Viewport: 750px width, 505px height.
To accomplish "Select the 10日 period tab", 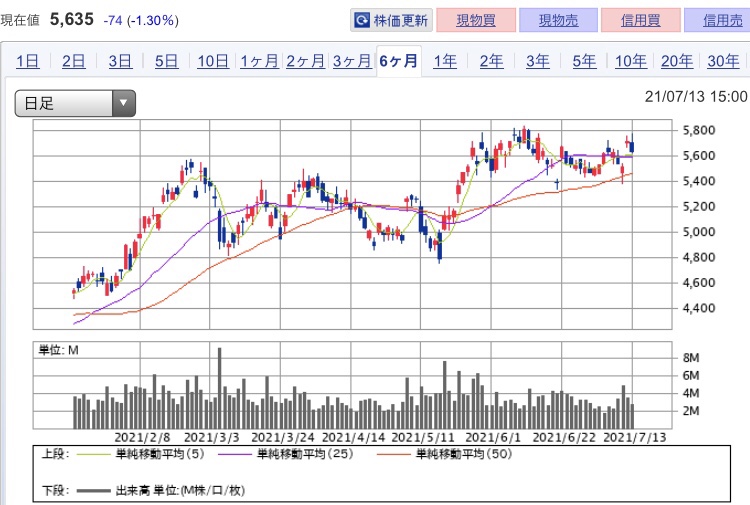I will (213, 61).
